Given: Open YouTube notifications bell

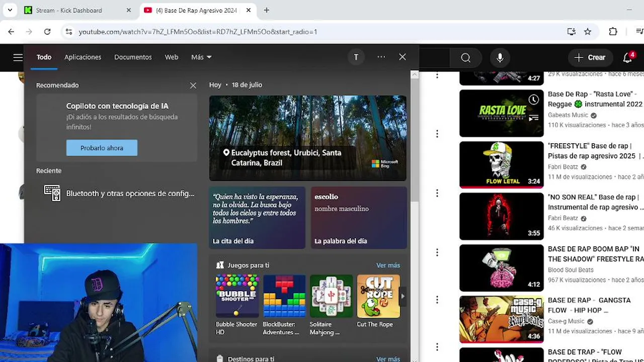Looking at the screenshot, I should pyautogui.click(x=627, y=58).
